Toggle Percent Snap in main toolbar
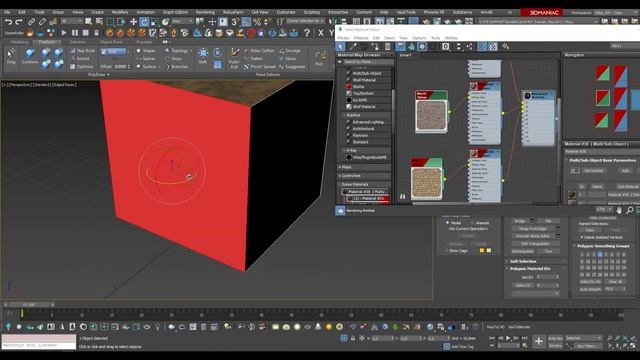Screen dimensions: 640x360 coord(257,22)
